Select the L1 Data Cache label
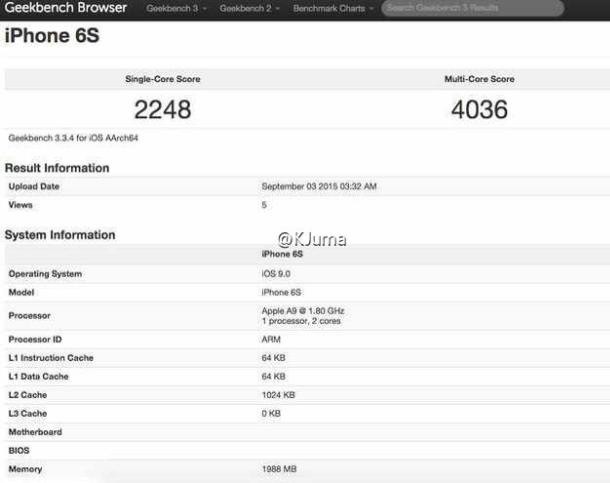 (38, 376)
